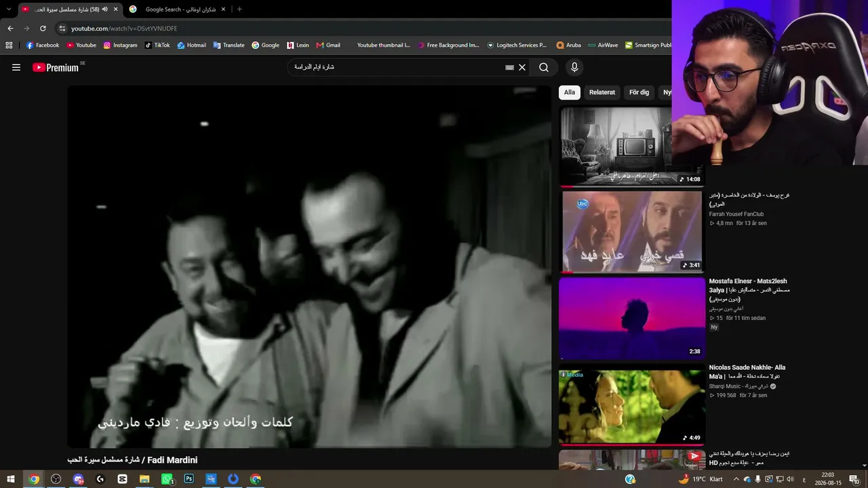The height and width of the screenshot is (488, 868).
Task: Open Chrome from the taskbar
Action: click(x=34, y=479)
